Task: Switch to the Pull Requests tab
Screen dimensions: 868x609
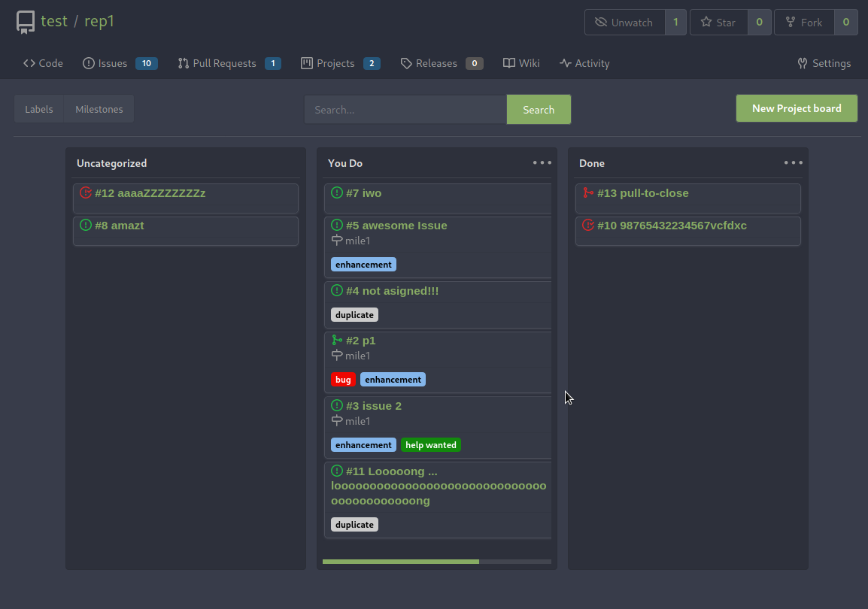Action: point(229,63)
